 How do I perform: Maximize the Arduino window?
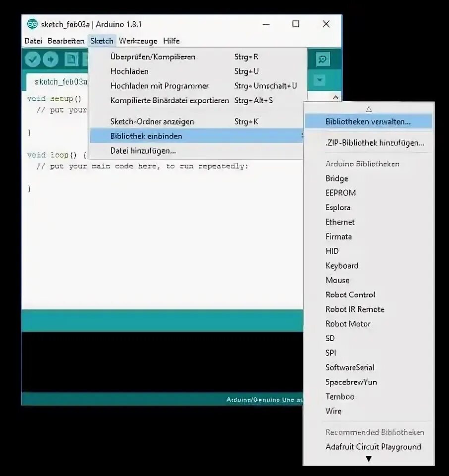tap(296, 24)
